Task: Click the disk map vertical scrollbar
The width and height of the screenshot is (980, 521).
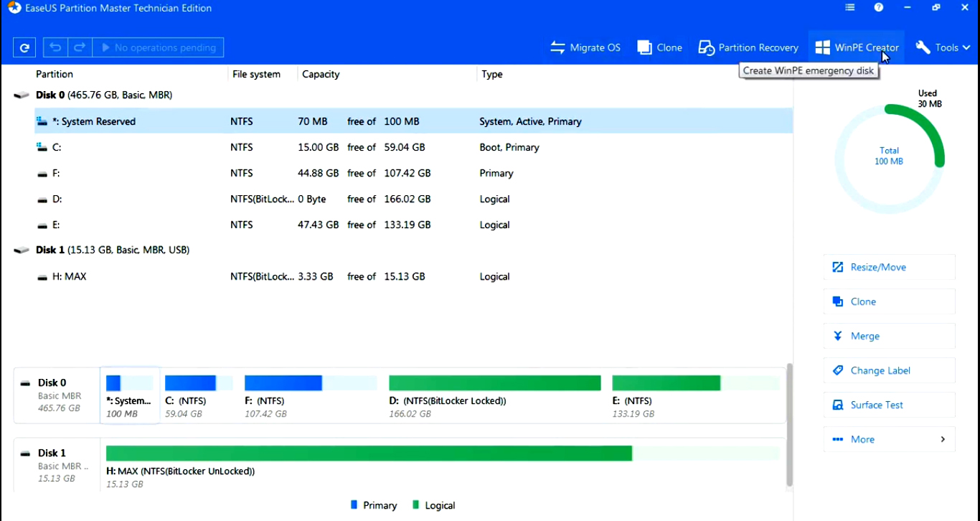Action: (x=790, y=425)
